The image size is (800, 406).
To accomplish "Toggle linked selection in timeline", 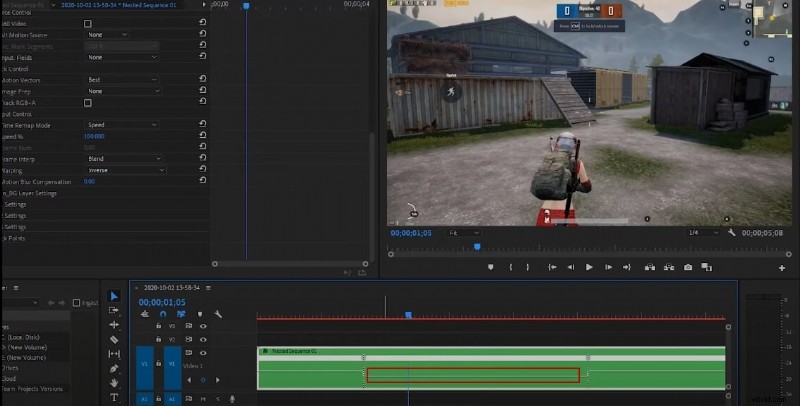I will click(x=181, y=314).
